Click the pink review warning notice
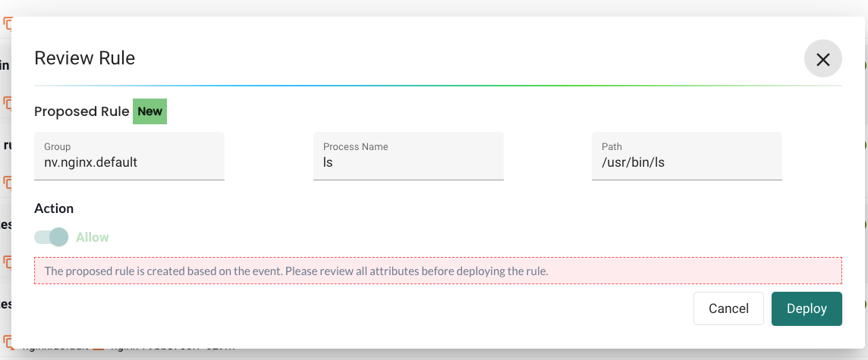This screenshot has height=360, width=868. (438, 271)
